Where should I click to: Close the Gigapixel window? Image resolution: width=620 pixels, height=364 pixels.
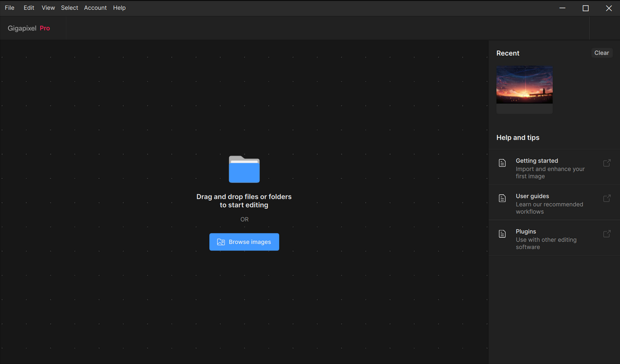(609, 8)
